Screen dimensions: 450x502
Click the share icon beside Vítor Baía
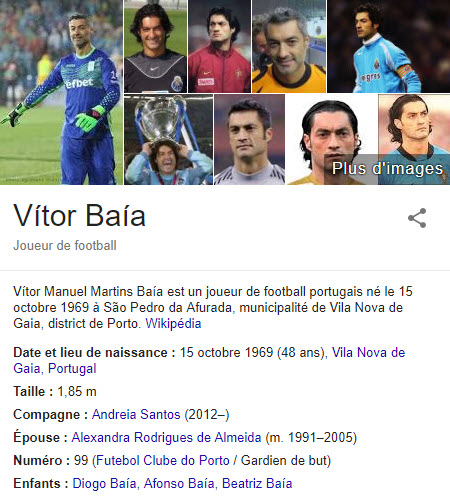(417, 218)
